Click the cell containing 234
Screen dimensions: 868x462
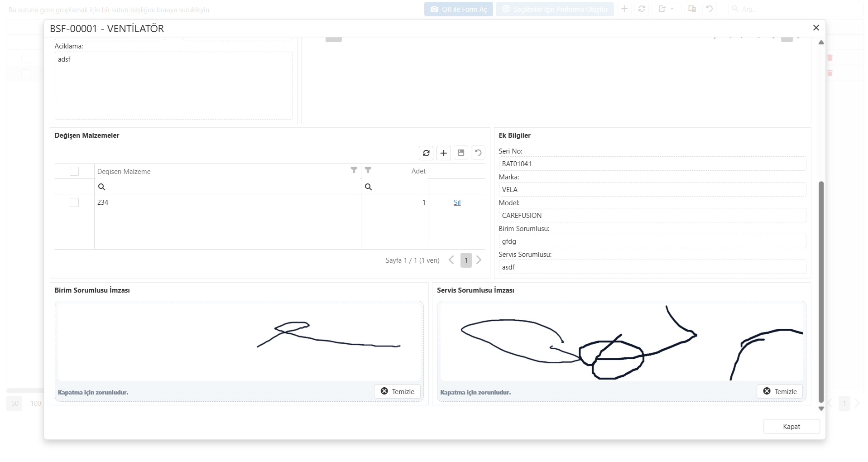click(228, 202)
